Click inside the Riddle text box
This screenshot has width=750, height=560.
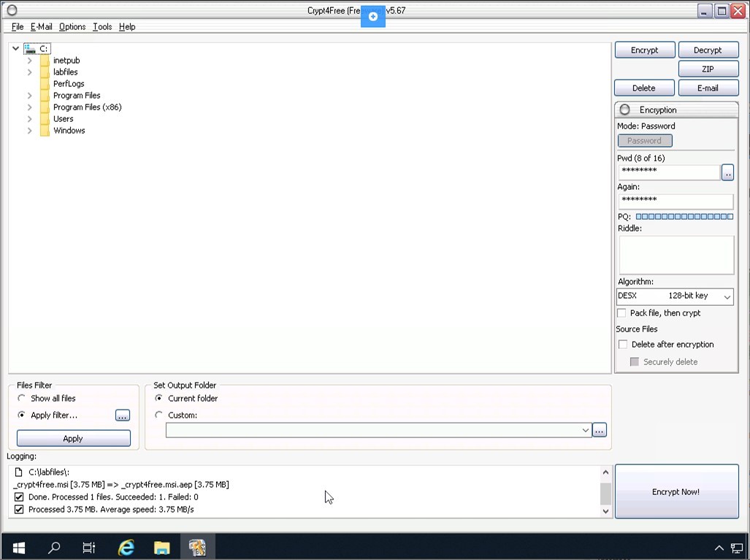(x=676, y=255)
